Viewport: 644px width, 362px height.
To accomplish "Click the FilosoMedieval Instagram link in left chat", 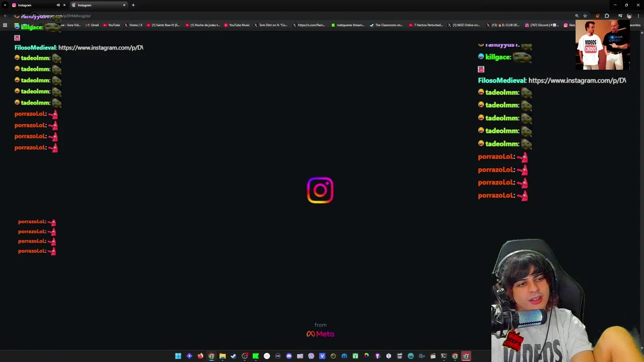I will coord(101,48).
